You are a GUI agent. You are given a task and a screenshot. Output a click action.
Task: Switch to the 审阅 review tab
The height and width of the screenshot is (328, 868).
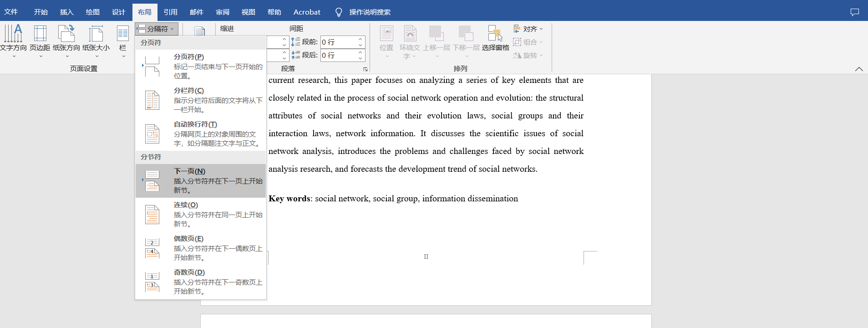tap(223, 12)
